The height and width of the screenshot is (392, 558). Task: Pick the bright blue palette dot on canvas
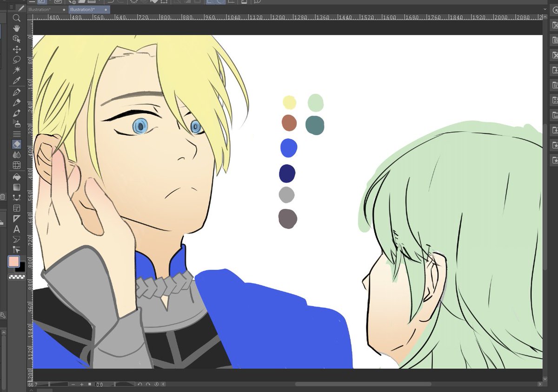point(289,148)
